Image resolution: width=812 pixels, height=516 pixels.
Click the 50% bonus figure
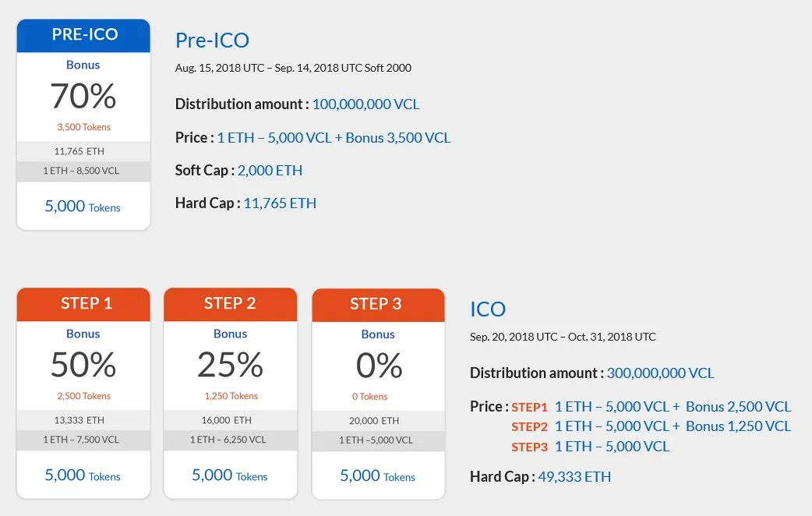83,365
